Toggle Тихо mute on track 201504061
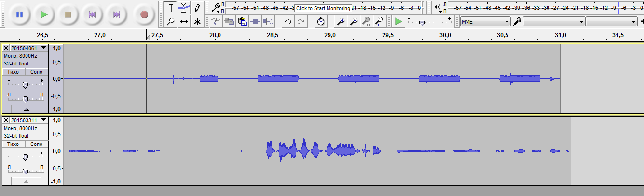The image size is (644, 196). coord(13,72)
